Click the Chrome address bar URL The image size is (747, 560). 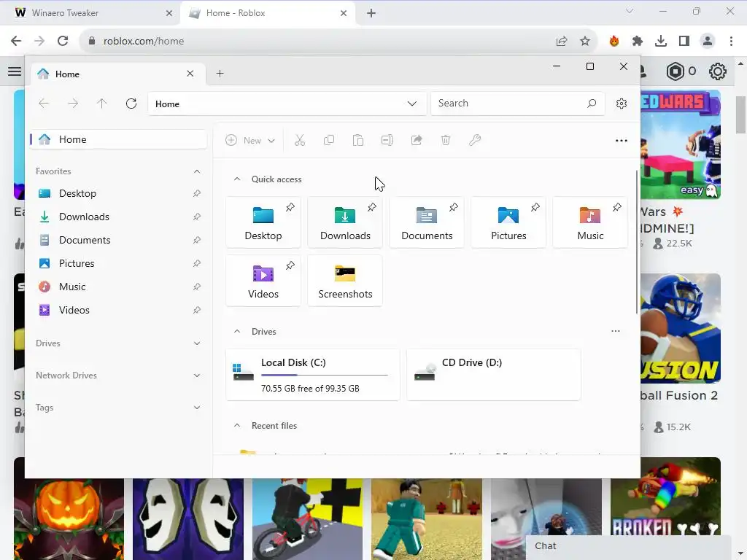144,41
